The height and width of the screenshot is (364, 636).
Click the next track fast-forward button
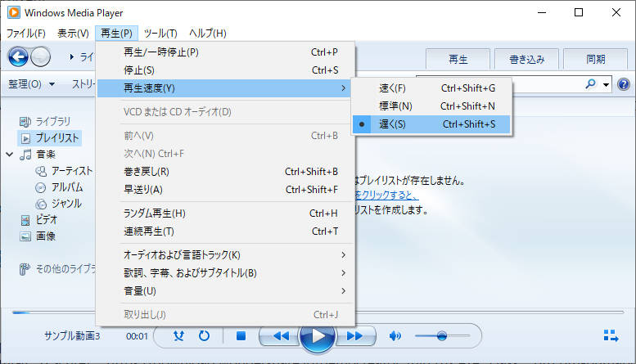[x=354, y=335]
